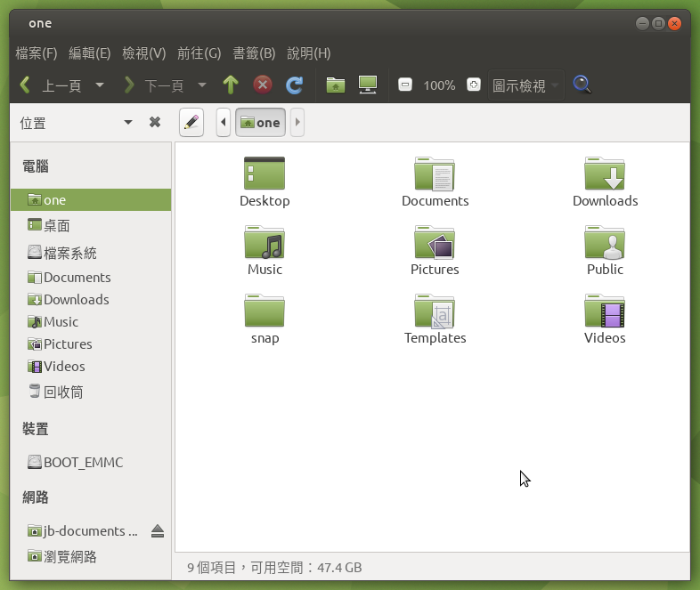
Task: Click the 下一頁 forward arrow
Action: 153,85
